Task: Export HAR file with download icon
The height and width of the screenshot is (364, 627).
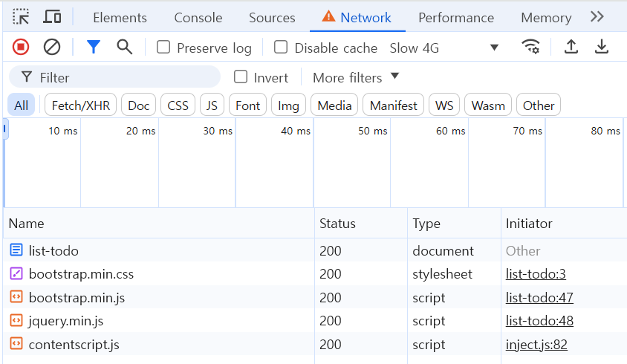Action: point(602,48)
